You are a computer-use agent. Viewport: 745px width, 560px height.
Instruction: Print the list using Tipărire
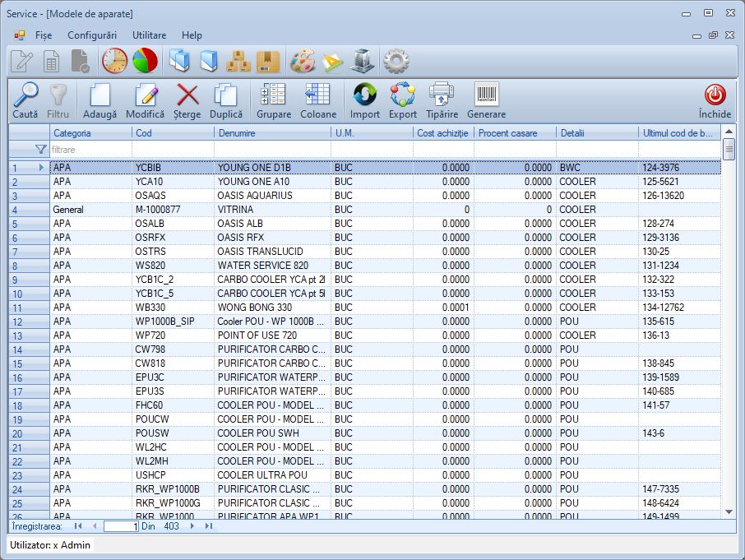pyautogui.click(x=442, y=100)
